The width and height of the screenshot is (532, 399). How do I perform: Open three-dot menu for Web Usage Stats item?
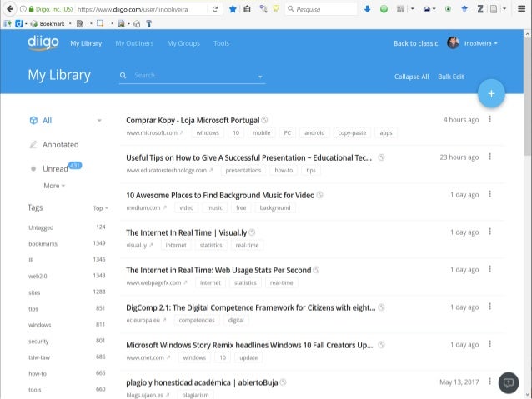click(x=489, y=269)
